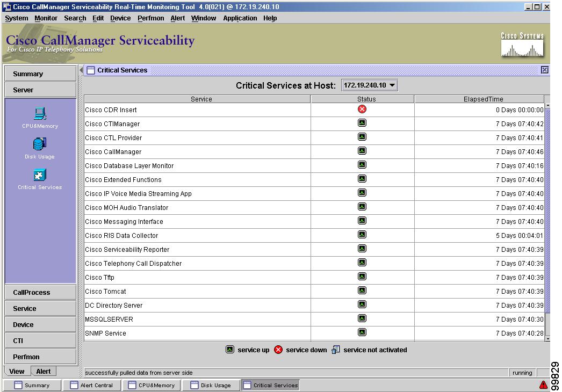The image size is (562, 392).
Task: Click the Cisco Extended Functions status icon
Action: 362,179
